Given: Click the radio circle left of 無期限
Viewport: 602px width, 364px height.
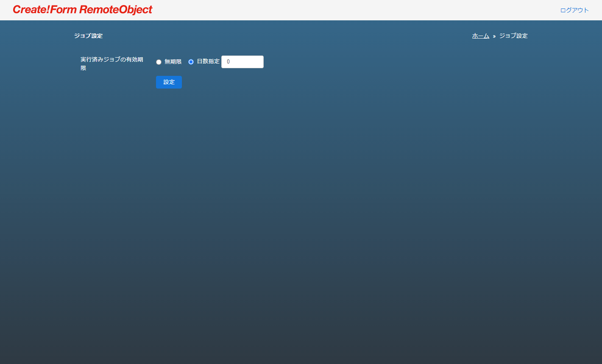Looking at the screenshot, I should pyautogui.click(x=159, y=62).
